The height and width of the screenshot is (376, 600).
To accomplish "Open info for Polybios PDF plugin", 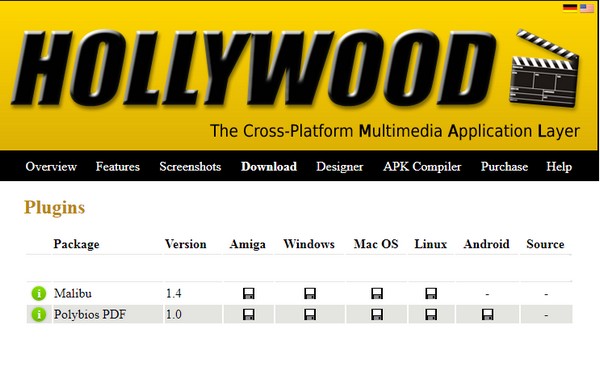I will tap(39, 314).
